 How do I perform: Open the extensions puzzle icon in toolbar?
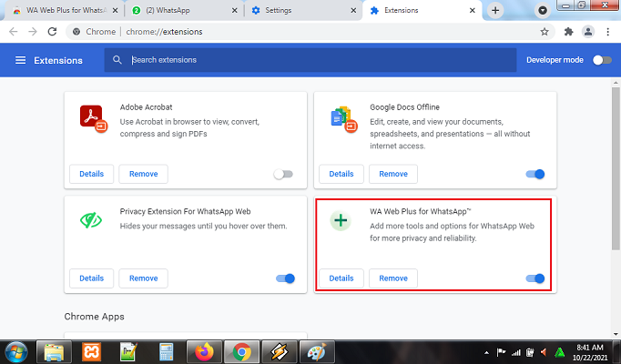[569, 32]
